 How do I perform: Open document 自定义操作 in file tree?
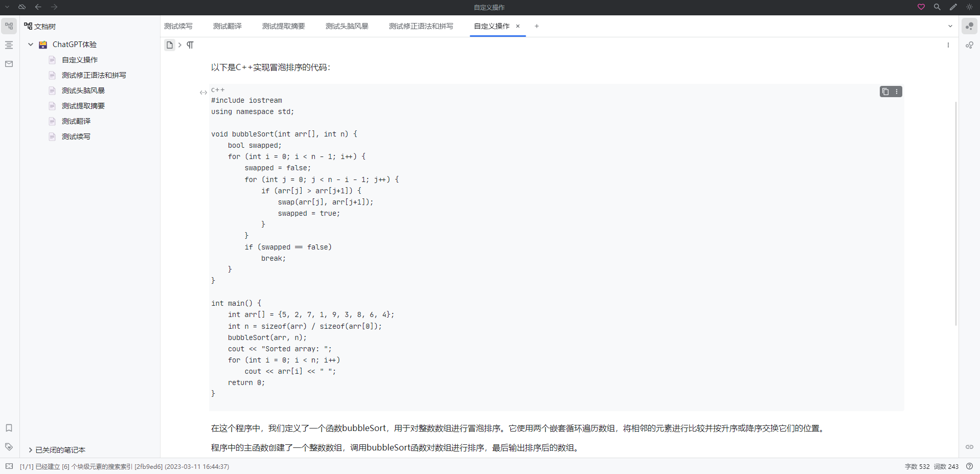point(80,60)
